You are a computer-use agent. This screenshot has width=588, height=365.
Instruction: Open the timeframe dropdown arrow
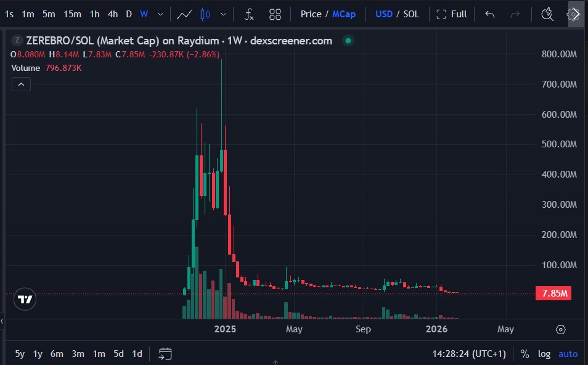click(x=160, y=14)
